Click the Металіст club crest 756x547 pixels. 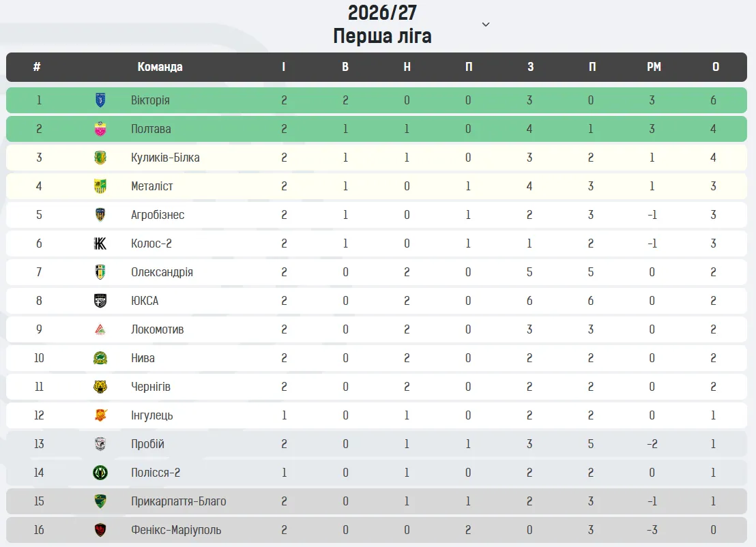[x=100, y=186]
